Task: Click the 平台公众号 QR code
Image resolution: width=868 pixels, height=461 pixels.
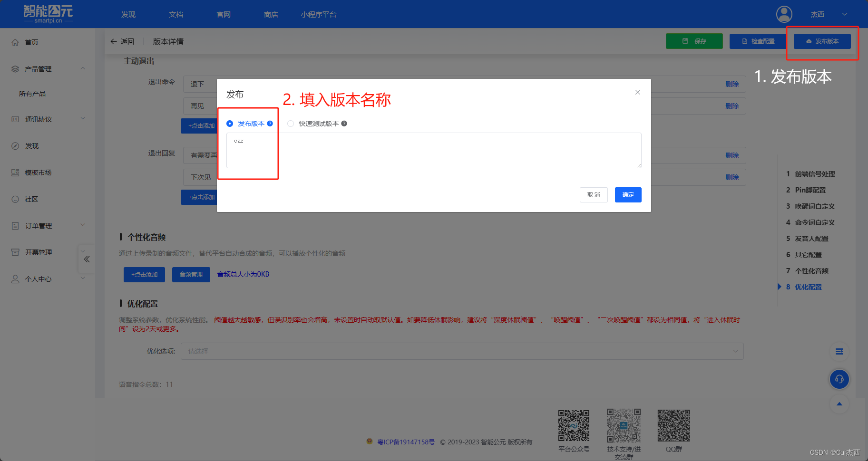Action: click(x=574, y=425)
